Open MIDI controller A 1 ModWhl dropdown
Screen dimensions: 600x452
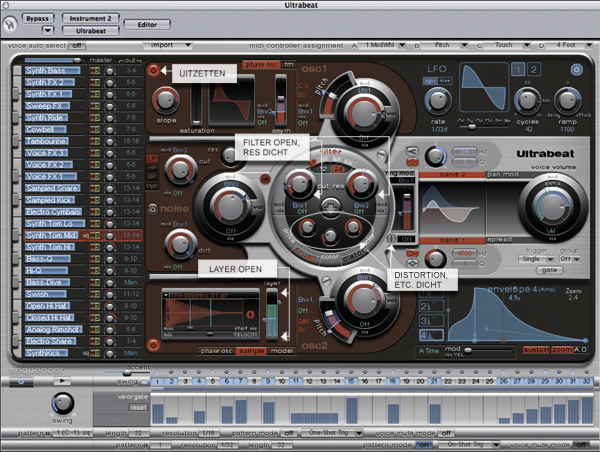point(383,45)
